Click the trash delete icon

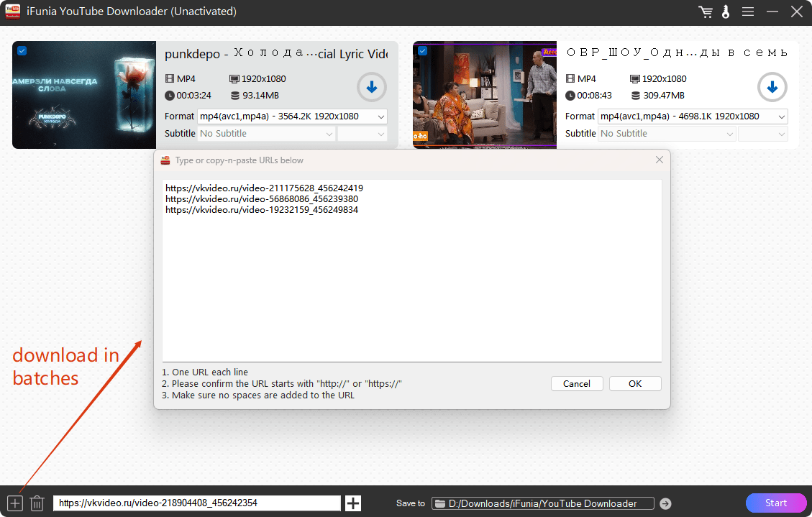coord(37,503)
